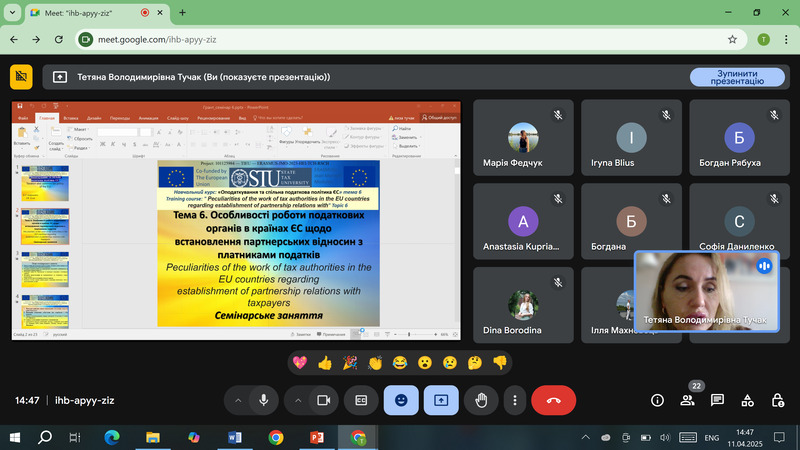This screenshot has height=450, width=800.
Task: Open a new Chrome tab
Action: point(182,13)
